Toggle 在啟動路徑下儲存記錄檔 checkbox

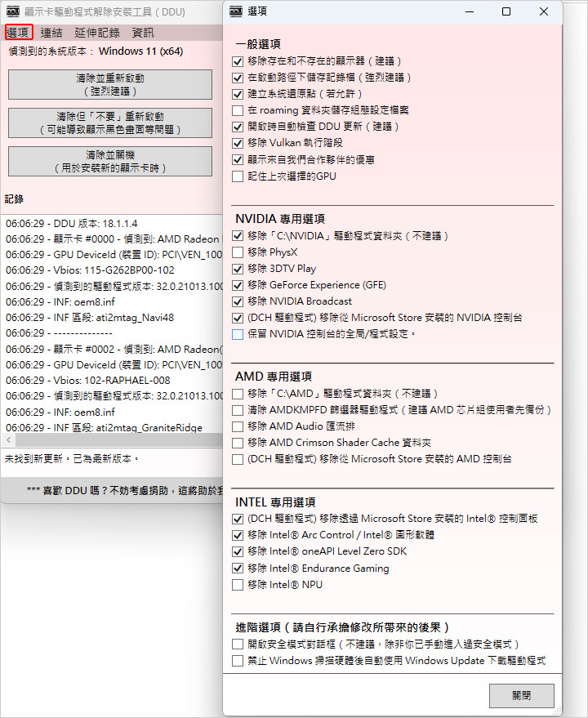click(237, 78)
